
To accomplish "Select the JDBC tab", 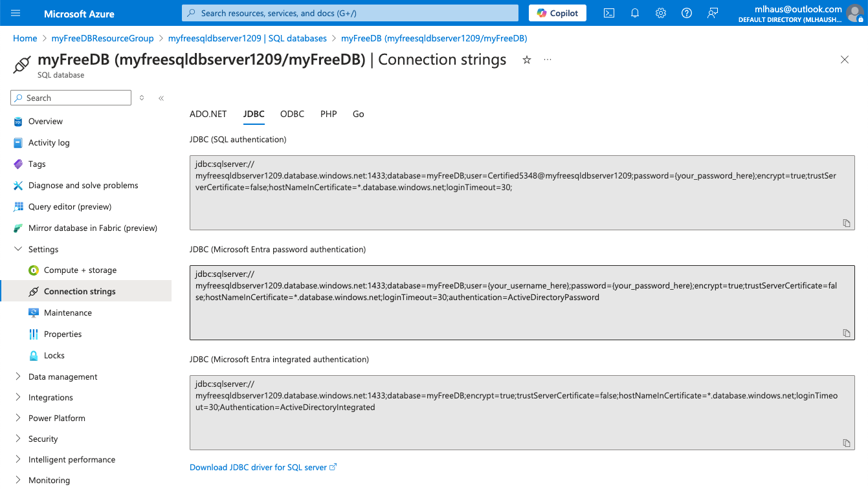I will coord(254,114).
